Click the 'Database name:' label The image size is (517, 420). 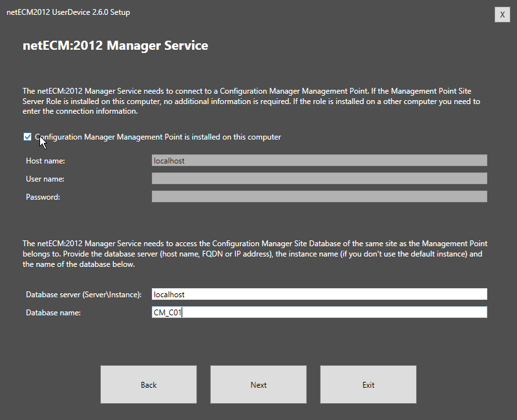point(54,313)
